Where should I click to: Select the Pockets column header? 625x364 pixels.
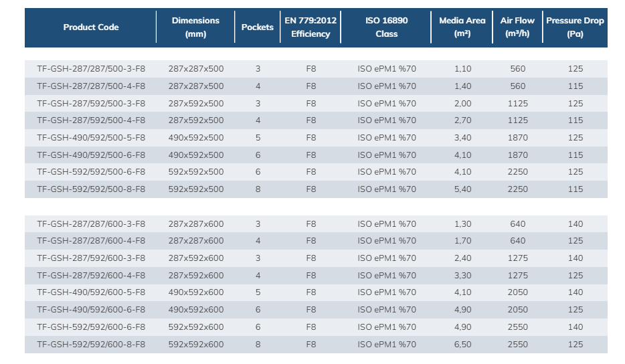[x=258, y=27]
